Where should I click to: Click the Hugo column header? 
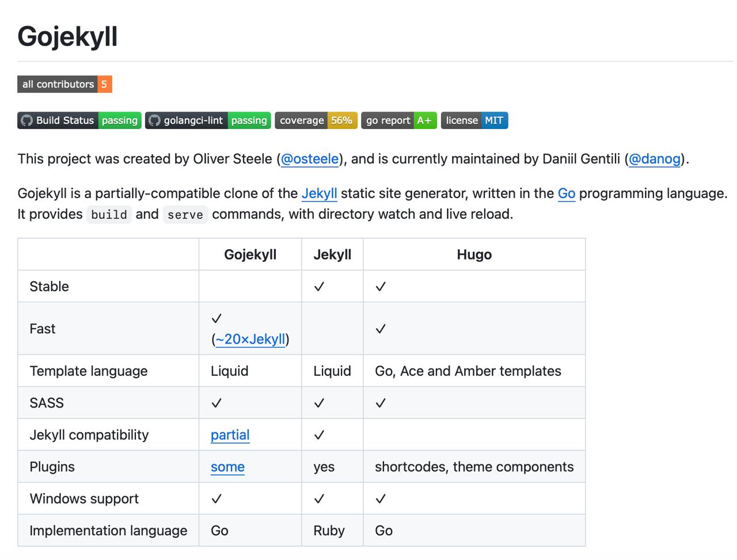coord(474,254)
